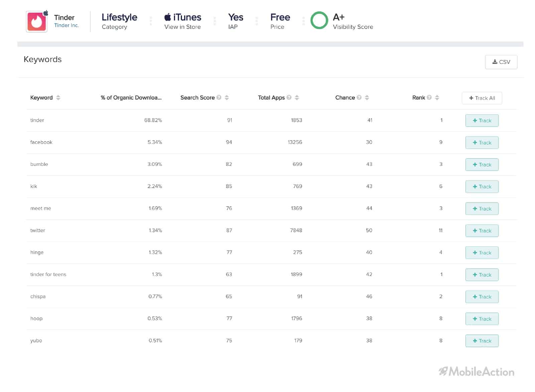Viewport: 535px width, 392px height.
Task: Click the 68.82% organic download value
Action: click(x=153, y=120)
